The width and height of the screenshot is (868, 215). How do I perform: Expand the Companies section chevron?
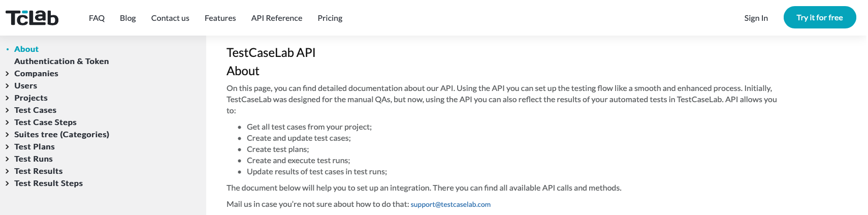click(x=7, y=74)
